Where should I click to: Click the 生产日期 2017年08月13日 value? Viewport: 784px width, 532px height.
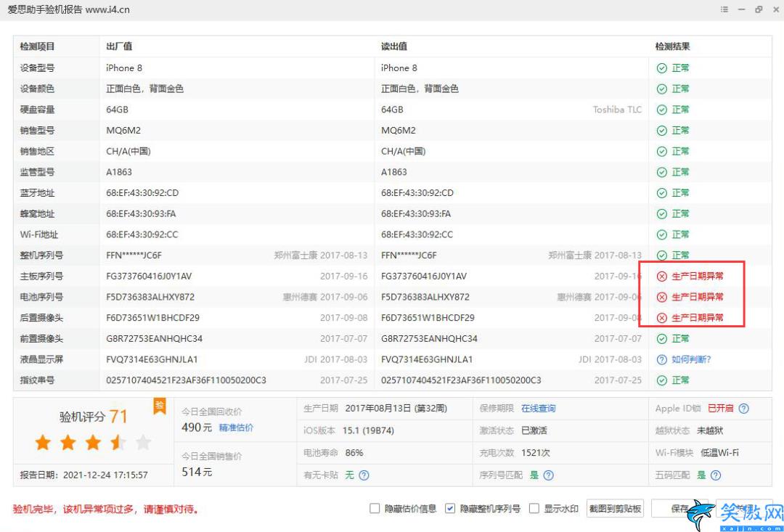(x=396, y=409)
